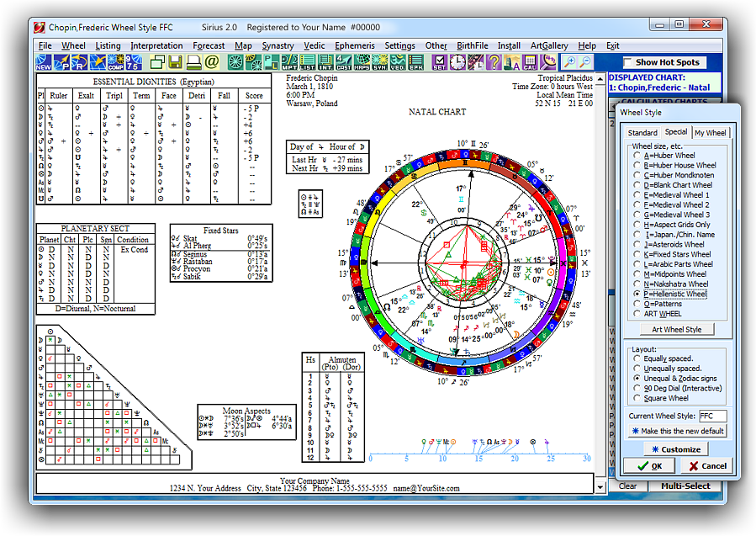Screen dimensions: 756x536
Task: Open email options with the @ icon
Action: [x=213, y=61]
